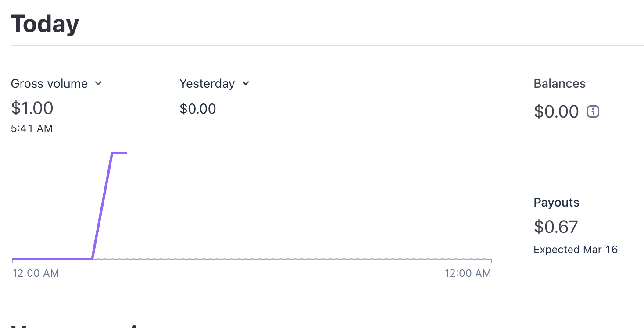644x328 pixels.
Task: Click the Gross volume metric label
Action: 49,84
